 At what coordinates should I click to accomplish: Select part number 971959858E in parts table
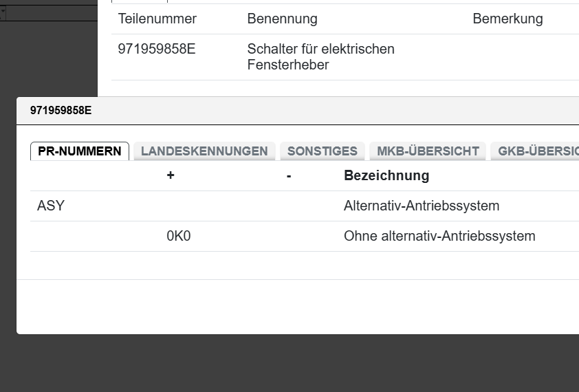[157, 50]
